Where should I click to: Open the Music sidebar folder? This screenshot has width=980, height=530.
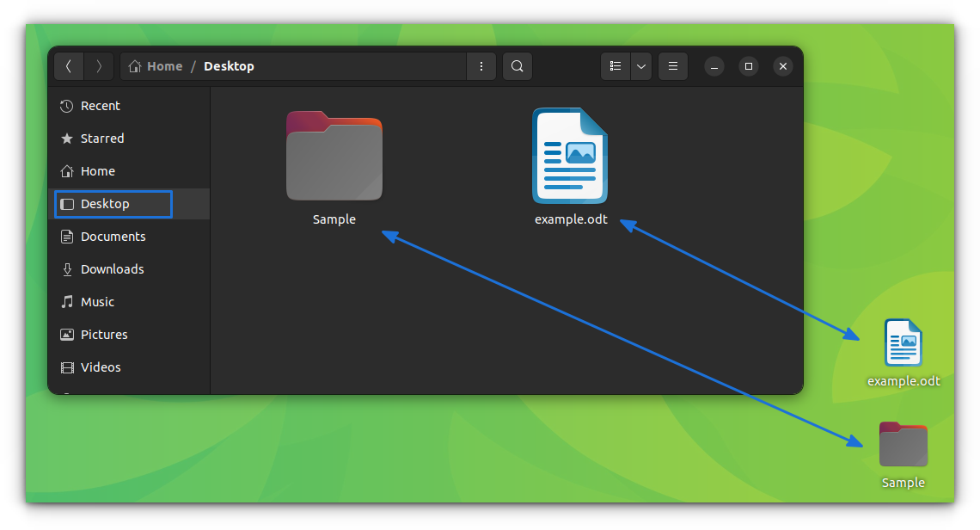(x=97, y=301)
